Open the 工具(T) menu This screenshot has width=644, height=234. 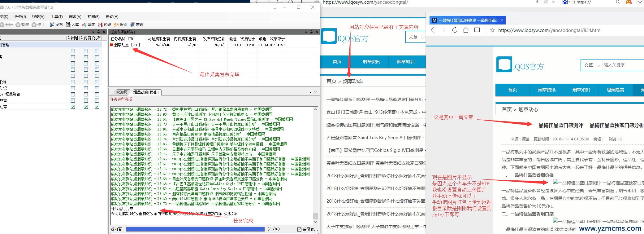point(57,16)
